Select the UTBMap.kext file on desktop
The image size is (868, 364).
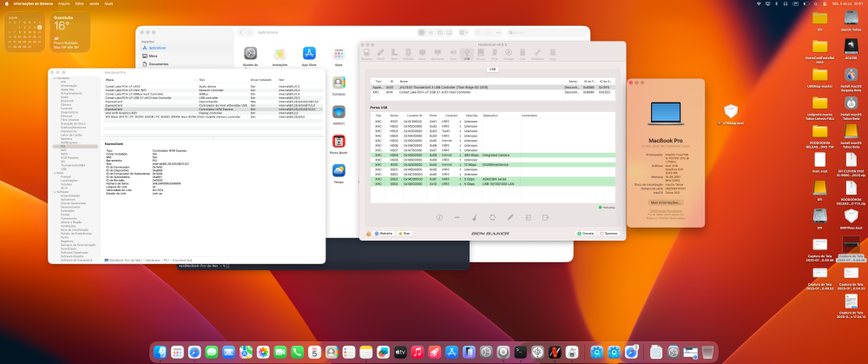pyautogui.click(x=731, y=114)
